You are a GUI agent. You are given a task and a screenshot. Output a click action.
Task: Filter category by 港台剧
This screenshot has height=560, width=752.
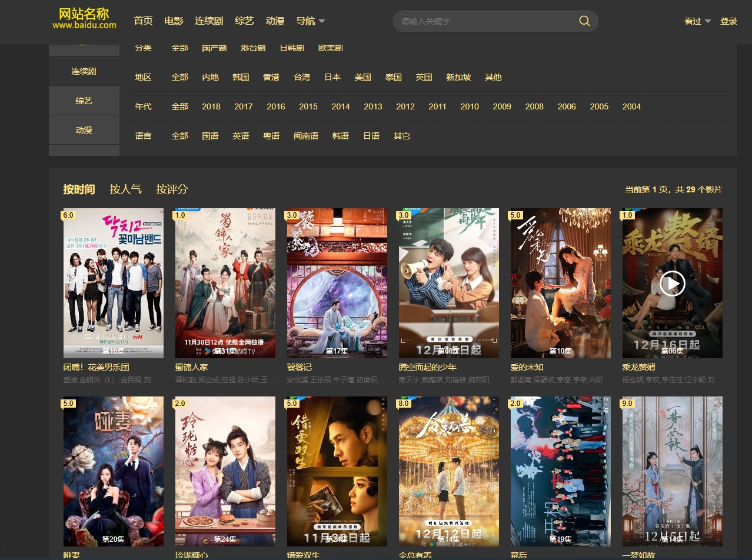[253, 48]
